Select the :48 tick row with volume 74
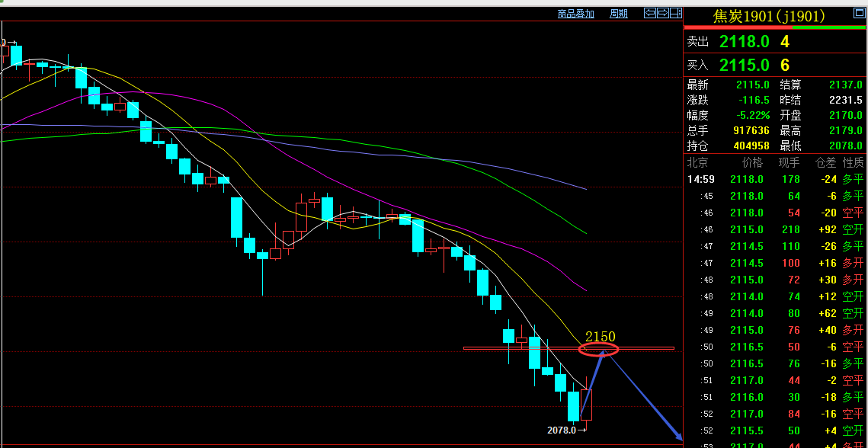This screenshot has height=448, width=868. pos(775,297)
